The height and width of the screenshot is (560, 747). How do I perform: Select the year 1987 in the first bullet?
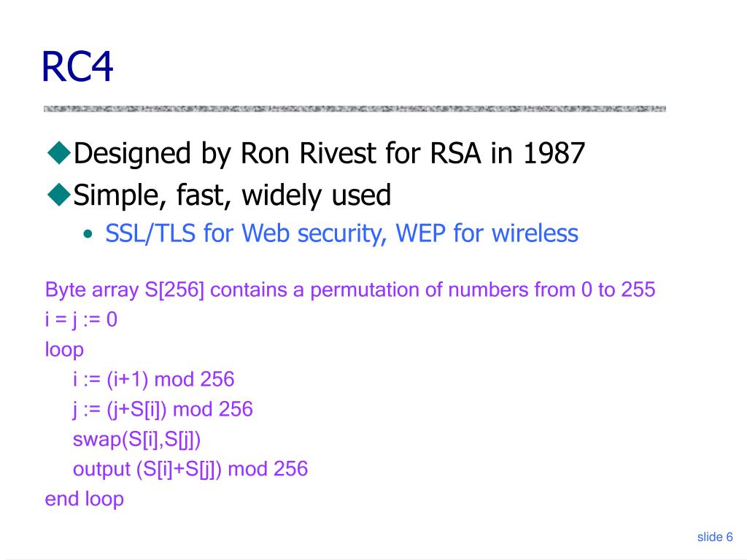[x=554, y=153]
